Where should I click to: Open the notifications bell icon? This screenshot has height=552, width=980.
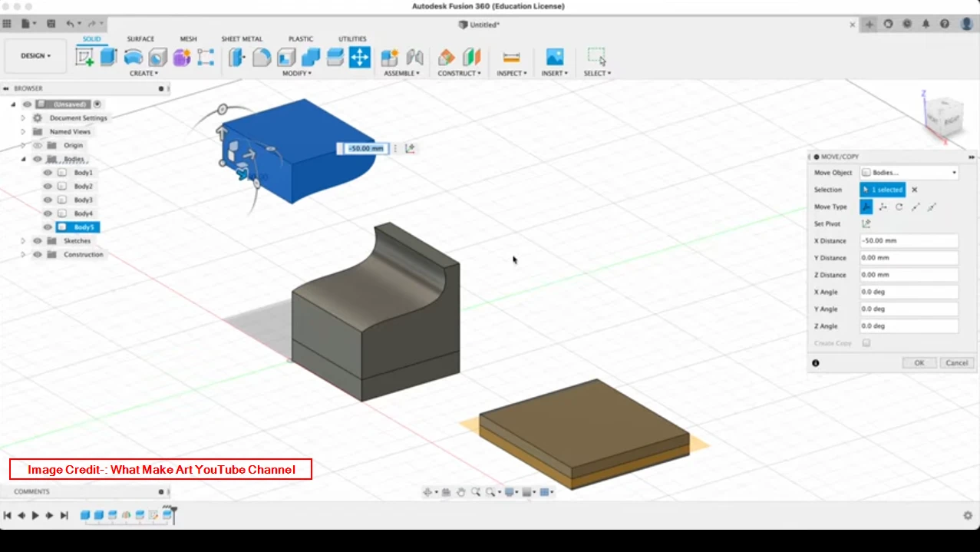pos(926,24)
